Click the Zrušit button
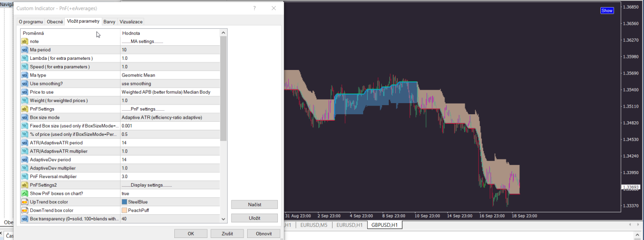 click(228, 233)
